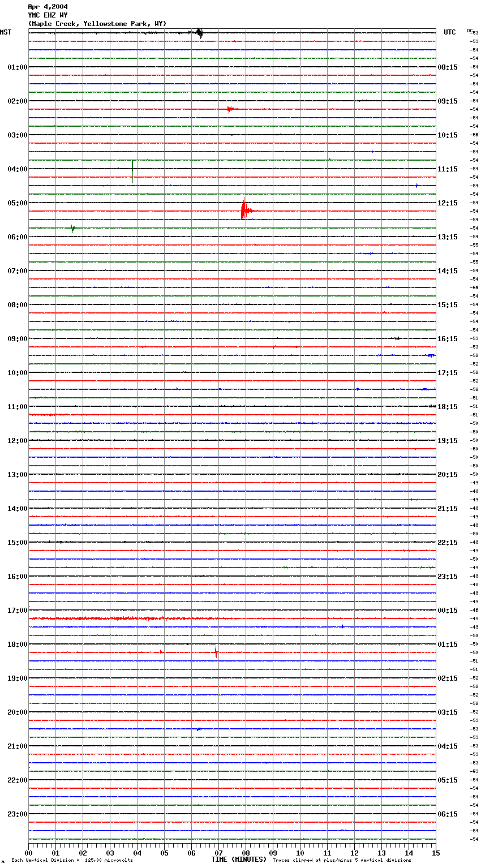Image resolution: width=481 pixels, height=868 pixels.
Task: Click the 00:15 UTC time label
Action: pos(448,611)
